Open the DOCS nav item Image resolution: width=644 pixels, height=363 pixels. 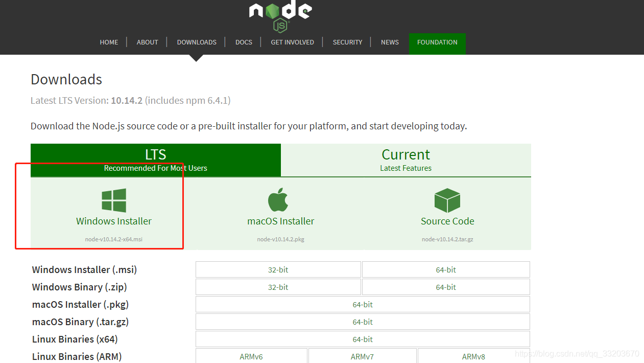click(244, 42)
